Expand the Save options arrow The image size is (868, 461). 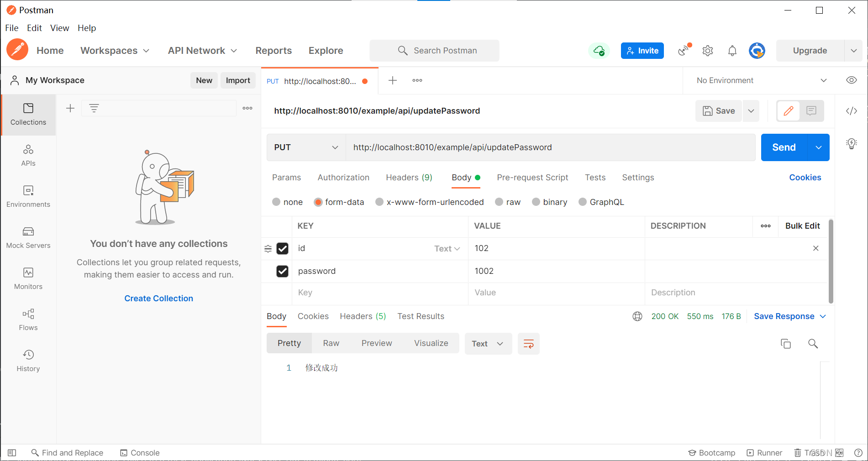(751, 111)
